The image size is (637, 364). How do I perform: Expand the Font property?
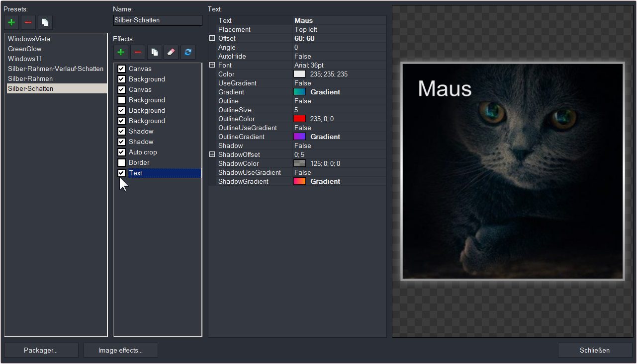(212, 65)
